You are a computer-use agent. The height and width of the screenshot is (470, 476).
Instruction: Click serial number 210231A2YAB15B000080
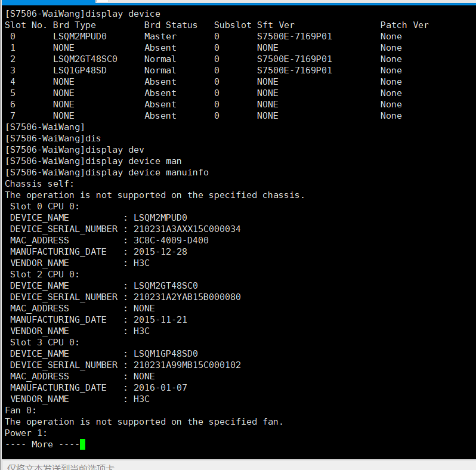[x=187, y=297]
